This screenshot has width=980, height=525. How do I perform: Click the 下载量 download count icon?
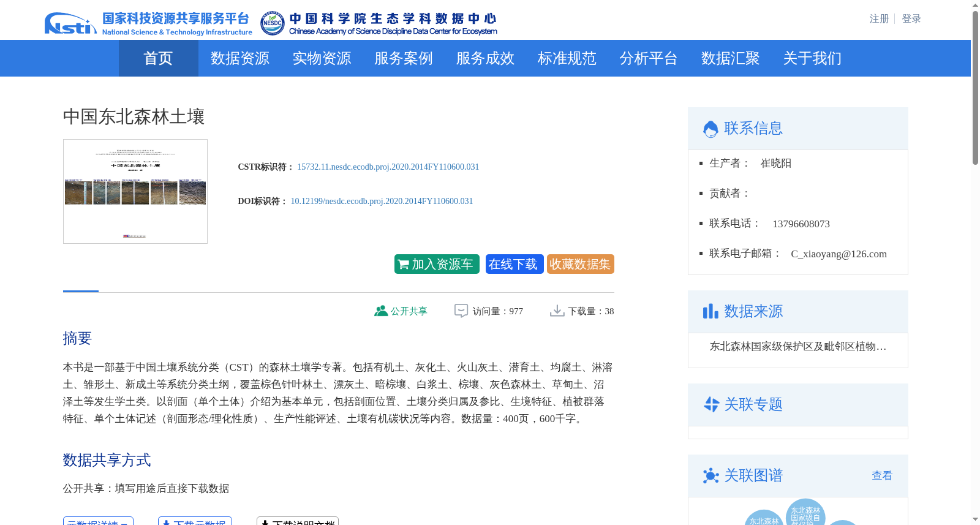tap(557, 311)
